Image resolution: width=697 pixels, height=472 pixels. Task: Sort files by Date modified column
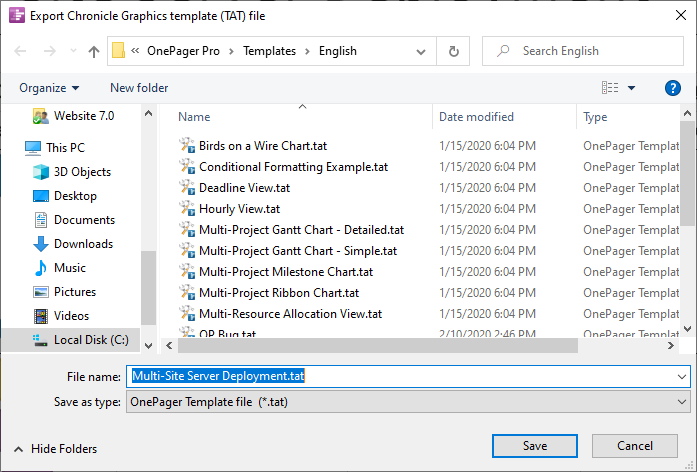click(476, 117)
